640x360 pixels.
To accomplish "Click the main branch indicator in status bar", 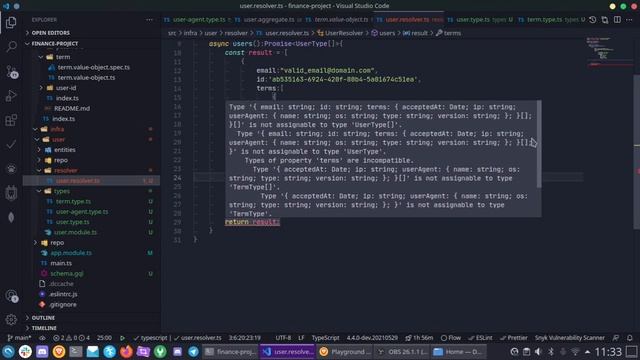I will click(x=19, y=338).
